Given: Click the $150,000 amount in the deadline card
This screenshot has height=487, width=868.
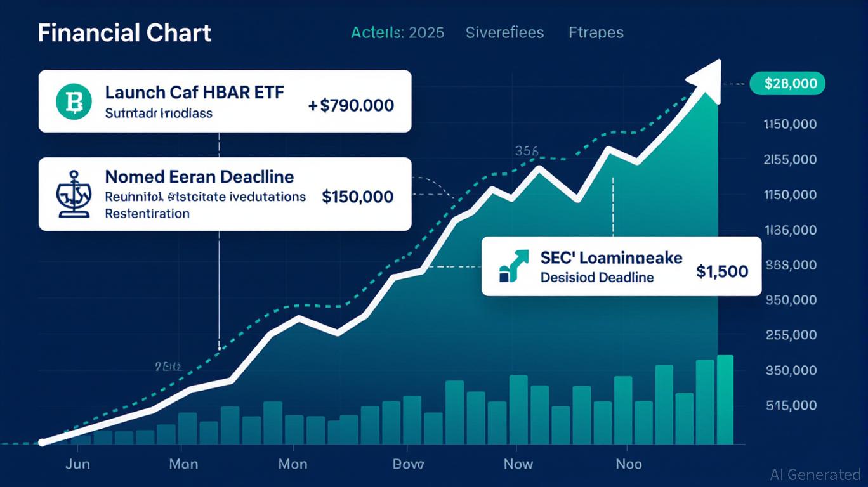Looking at the screenshot, I should point(357,197).
